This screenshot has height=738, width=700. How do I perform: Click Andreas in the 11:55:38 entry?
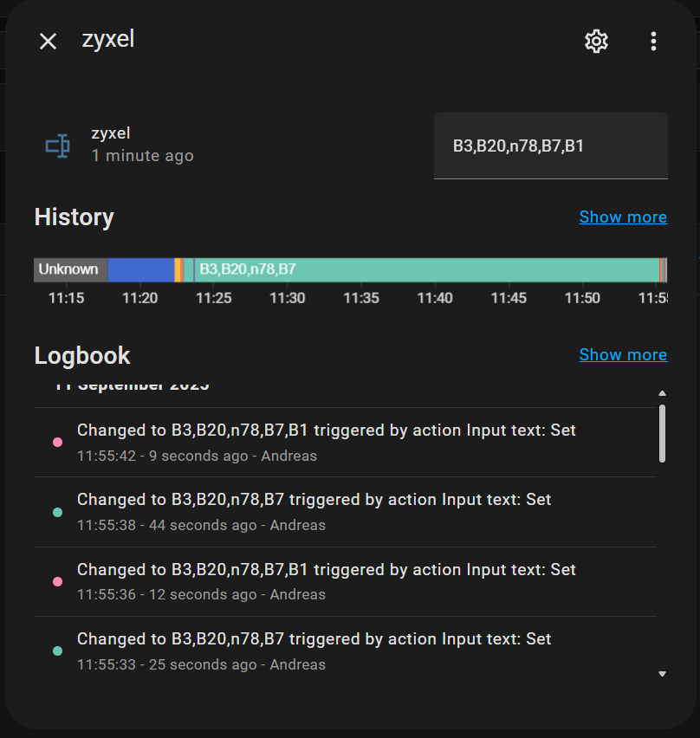coord(297,525)
